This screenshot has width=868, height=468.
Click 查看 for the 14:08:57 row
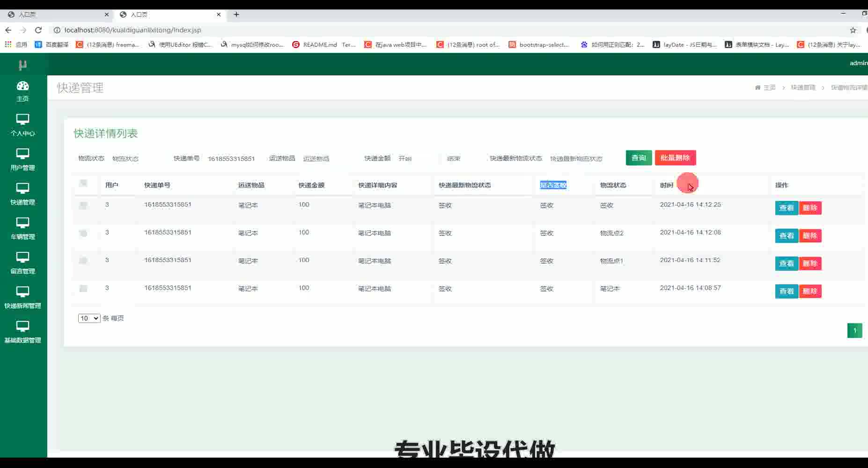[x=787, y=291]
